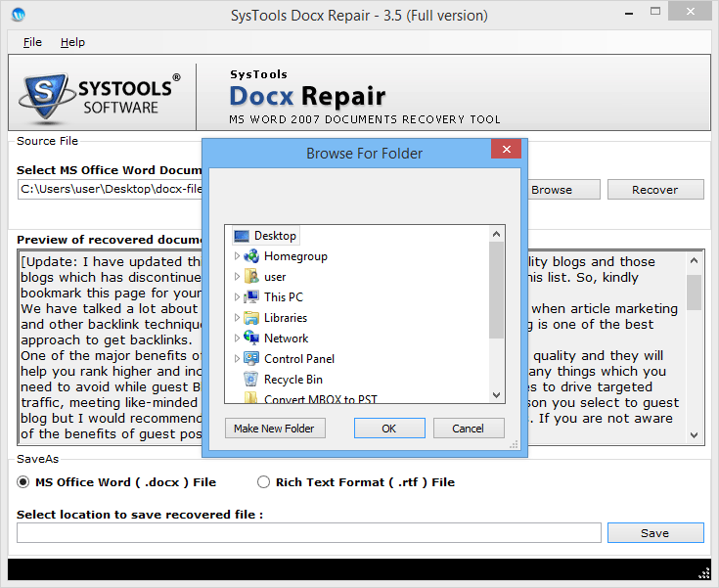
Task: Click preview pane scrollbar down arrow
Action: click(695, 435)
